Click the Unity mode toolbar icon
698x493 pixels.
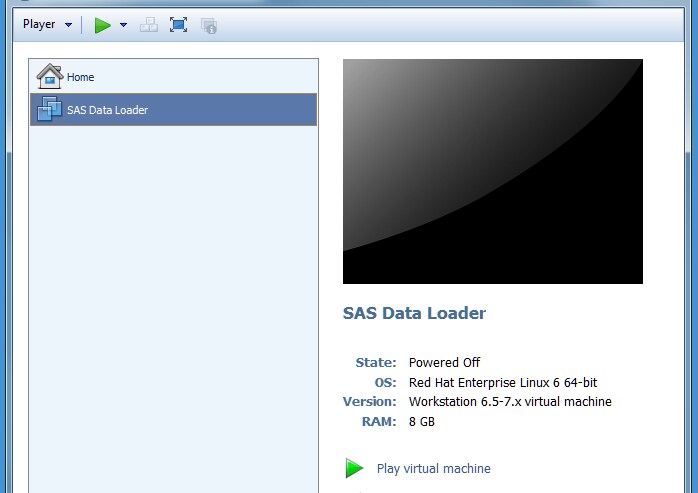click(x=209, y=25)
